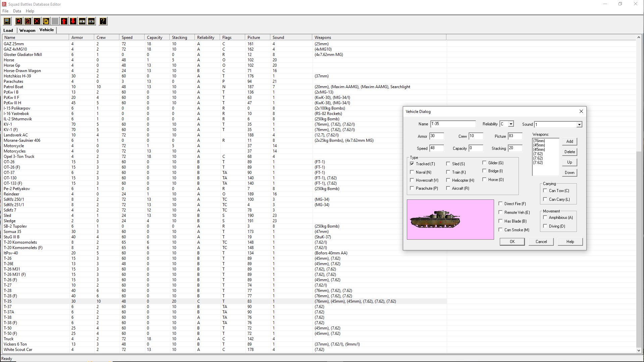Click the yellow copy pages toolbar icon
Image resolution: width=644 pixels, height=362 pixels.
[x=46, y=21]
